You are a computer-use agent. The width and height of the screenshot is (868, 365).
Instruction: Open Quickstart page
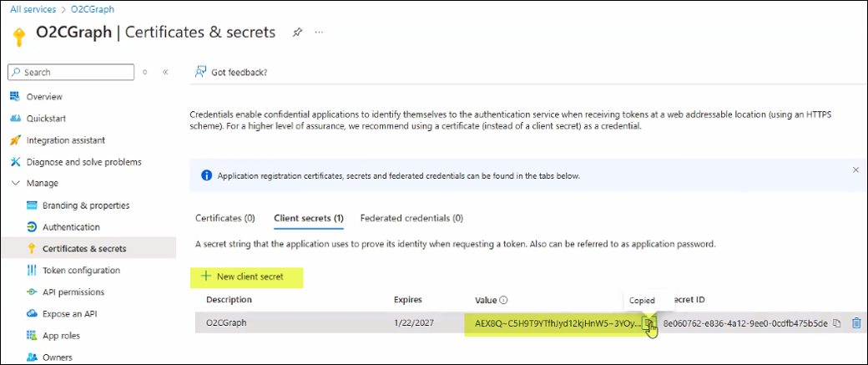pyautogui.click(x=47, y=119)
